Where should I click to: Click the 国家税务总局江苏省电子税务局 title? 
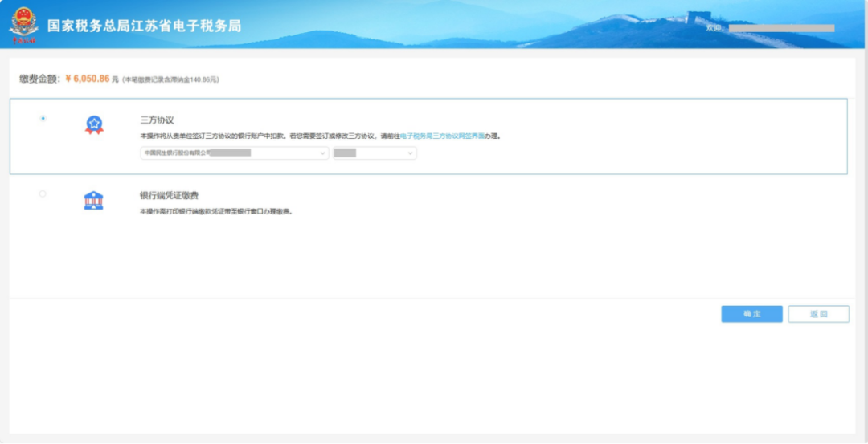[x=145, y=26]
